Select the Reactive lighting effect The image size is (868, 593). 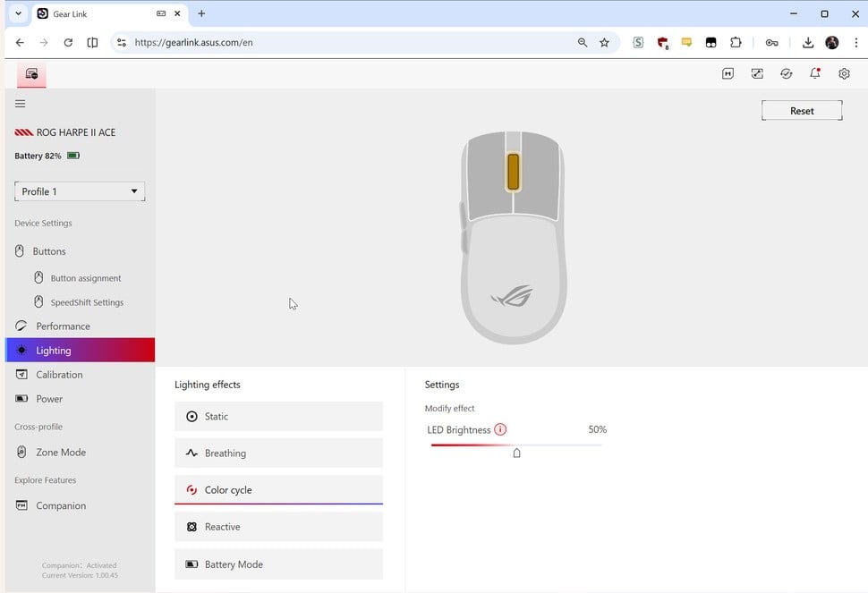pyautogui.click(x=278, y=527)
